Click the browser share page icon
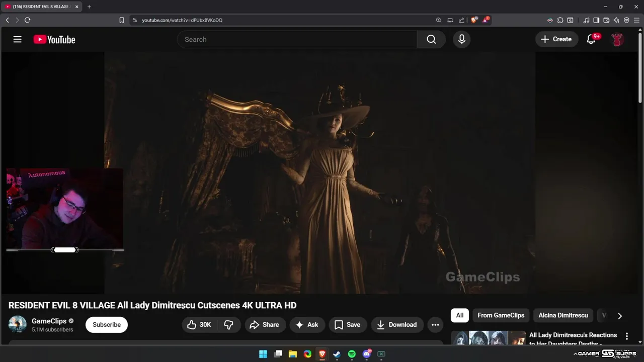Image resolution: width=644 pixels, height=362 pixels. tap(462, 20)
